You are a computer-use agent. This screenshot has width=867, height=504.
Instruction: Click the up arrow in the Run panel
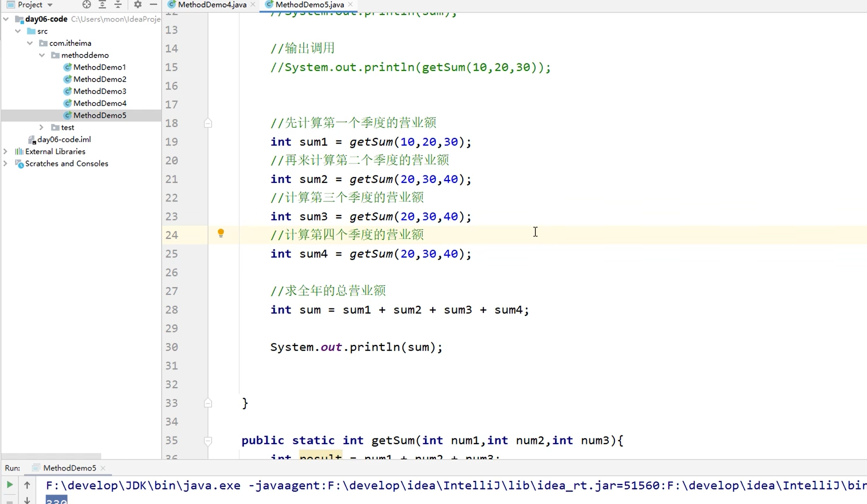tap(27, 484)
